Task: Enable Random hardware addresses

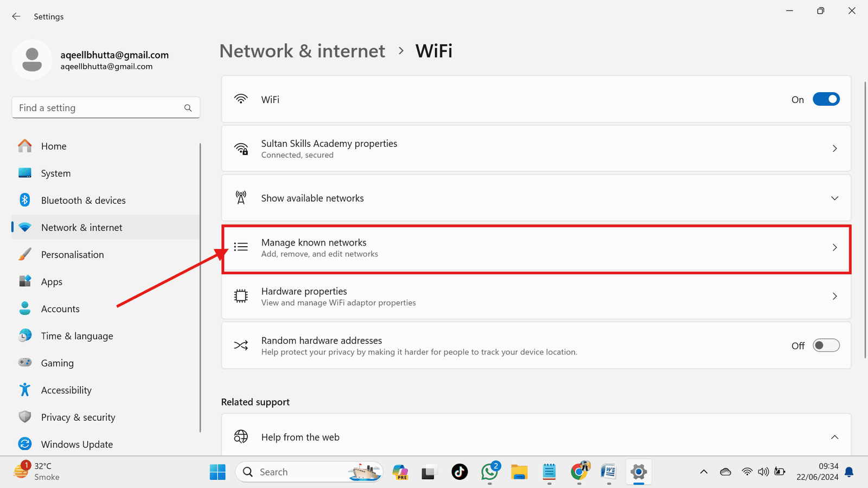Action: coord(826,345)
